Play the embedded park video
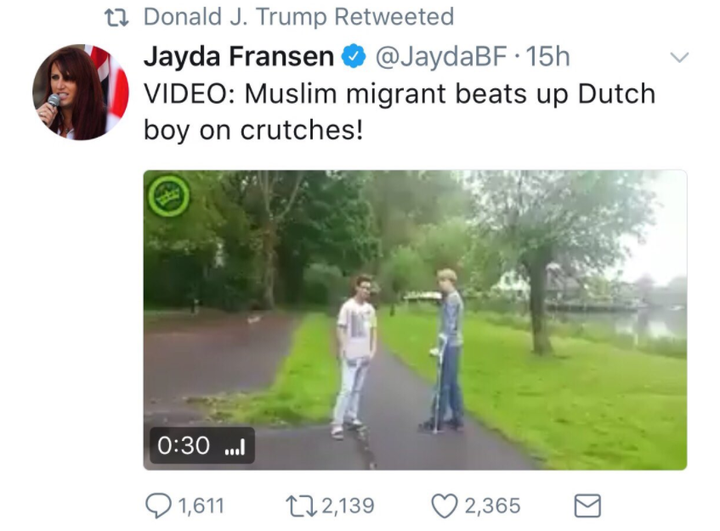The image size is (720, 531). pos(415,320)
